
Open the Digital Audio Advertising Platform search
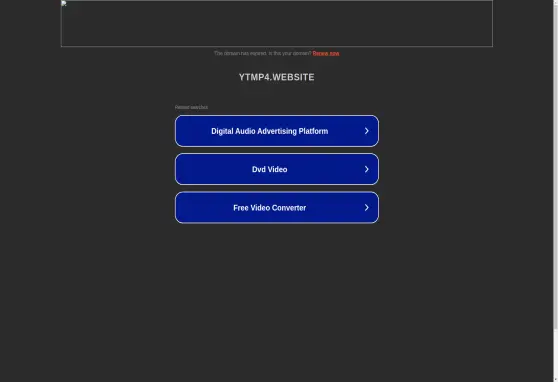pyautogui.click(x=277, y=131)
